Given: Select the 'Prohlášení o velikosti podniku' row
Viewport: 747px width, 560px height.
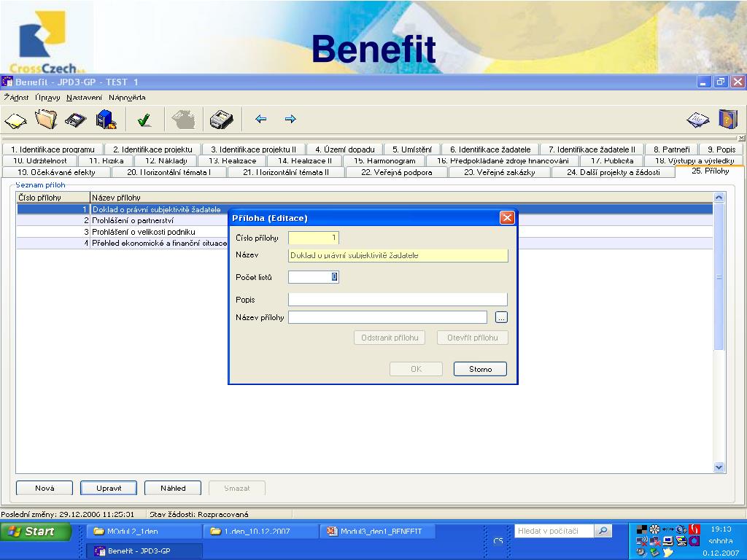Looking at the screenshot, I should point(365,232).
